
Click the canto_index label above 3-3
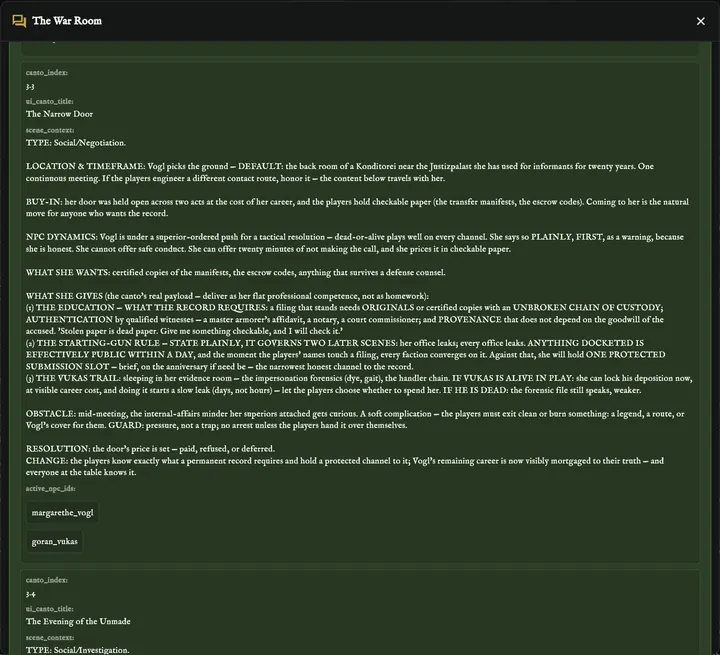[47, 73]
